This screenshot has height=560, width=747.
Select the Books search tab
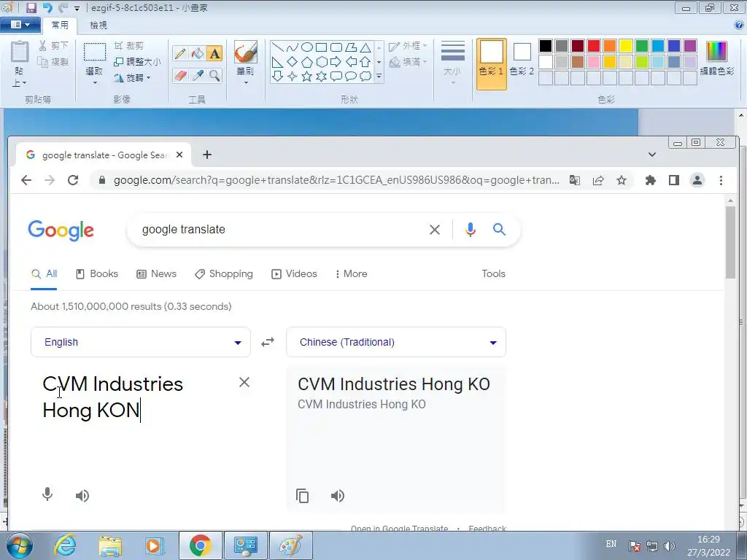97,274
